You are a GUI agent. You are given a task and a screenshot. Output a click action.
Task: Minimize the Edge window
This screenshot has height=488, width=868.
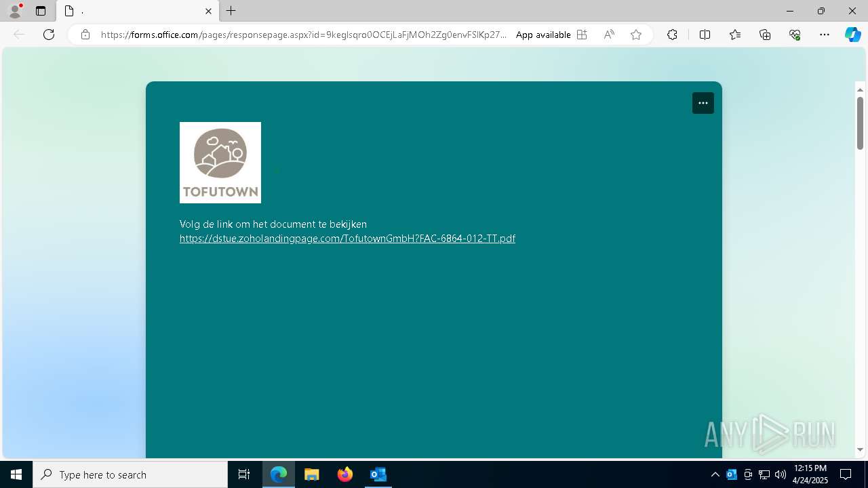[790, 11]
